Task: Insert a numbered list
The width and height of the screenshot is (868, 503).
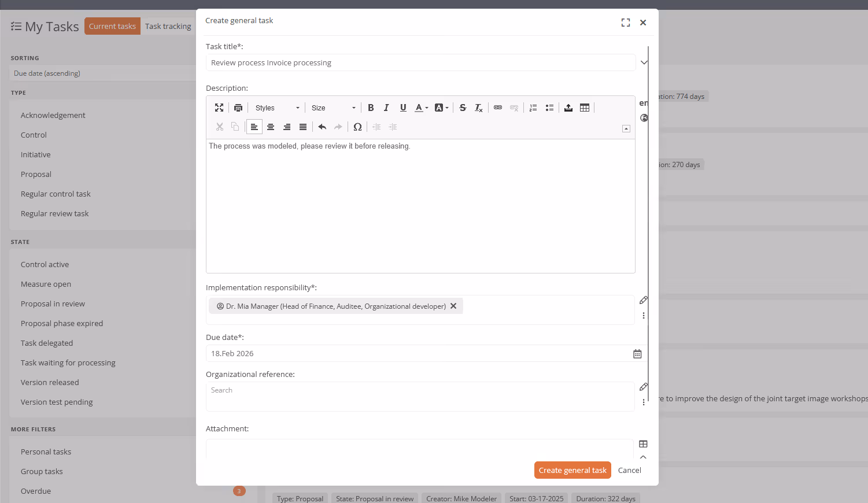Action: tap(533, 108)
